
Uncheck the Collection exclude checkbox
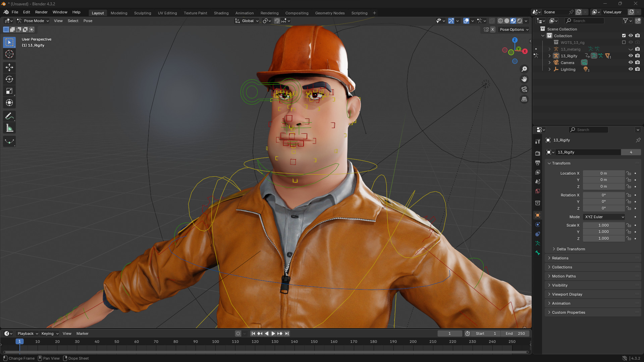[x=624, y=36]
